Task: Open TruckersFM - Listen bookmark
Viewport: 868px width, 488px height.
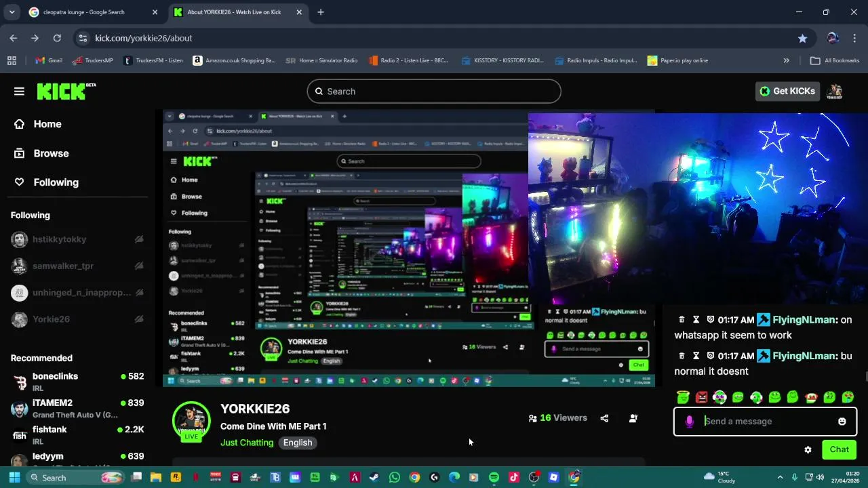Action: pyautogui.click(x=153, y=60)
